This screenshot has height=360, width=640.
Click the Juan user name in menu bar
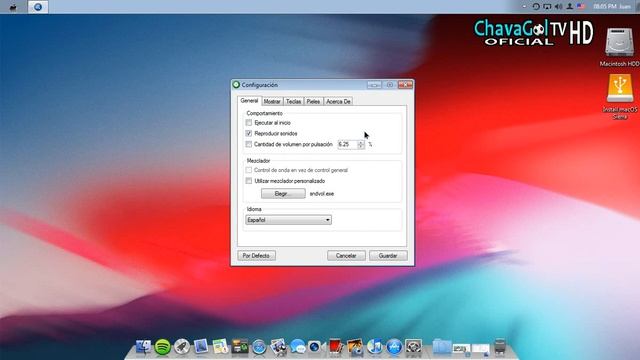[625, 7]
